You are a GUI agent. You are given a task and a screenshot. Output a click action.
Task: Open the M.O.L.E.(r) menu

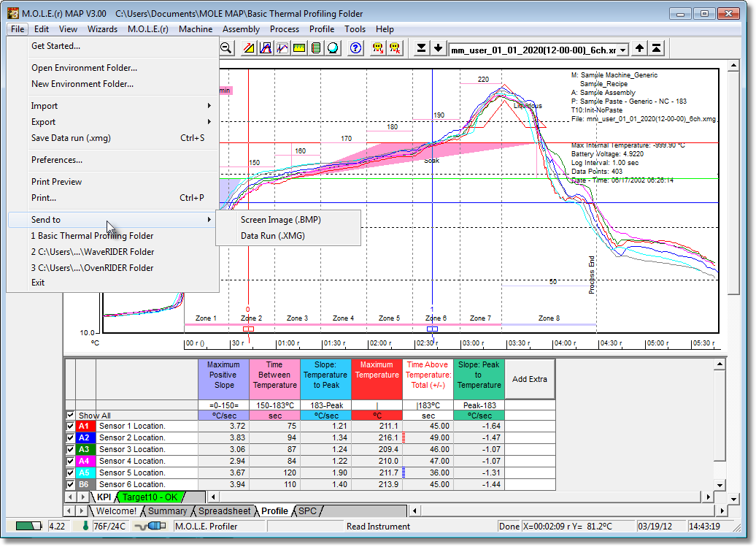[x=148, y=29]
